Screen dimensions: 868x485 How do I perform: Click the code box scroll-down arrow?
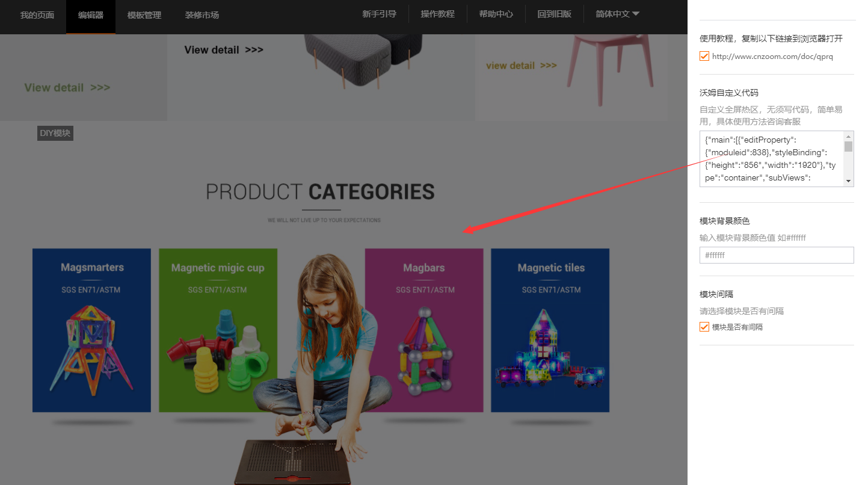[848, 181]
